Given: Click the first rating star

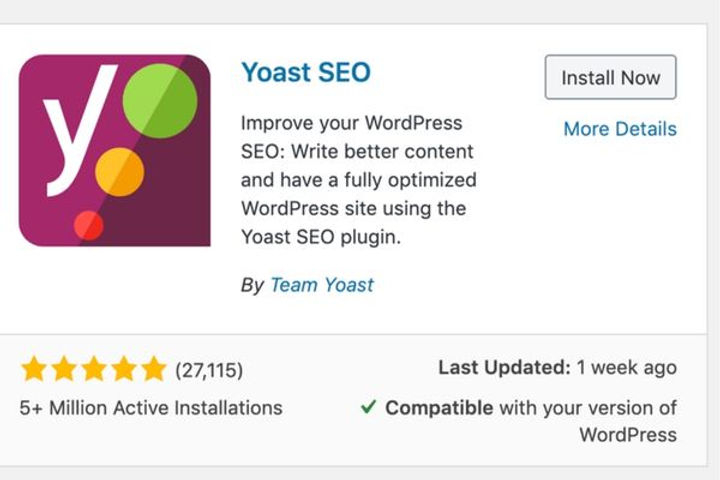Looking at the screenshot, I should pos(34,369).
